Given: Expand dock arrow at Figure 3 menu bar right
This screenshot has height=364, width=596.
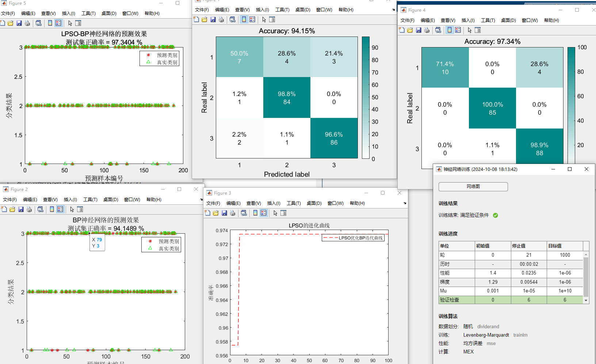Looking at the screenshot, I should click(x=405, y=203).
